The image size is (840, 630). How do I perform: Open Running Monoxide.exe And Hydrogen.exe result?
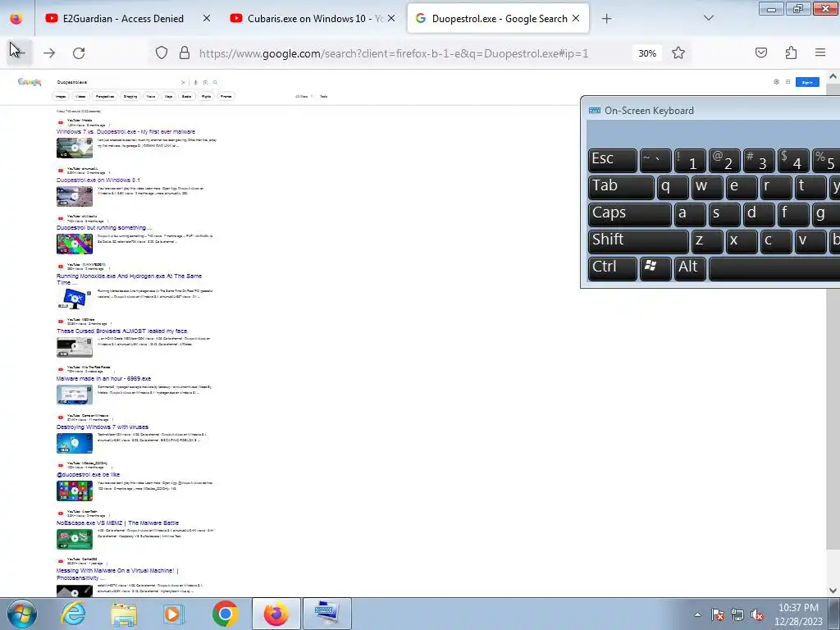coord(129,279)
